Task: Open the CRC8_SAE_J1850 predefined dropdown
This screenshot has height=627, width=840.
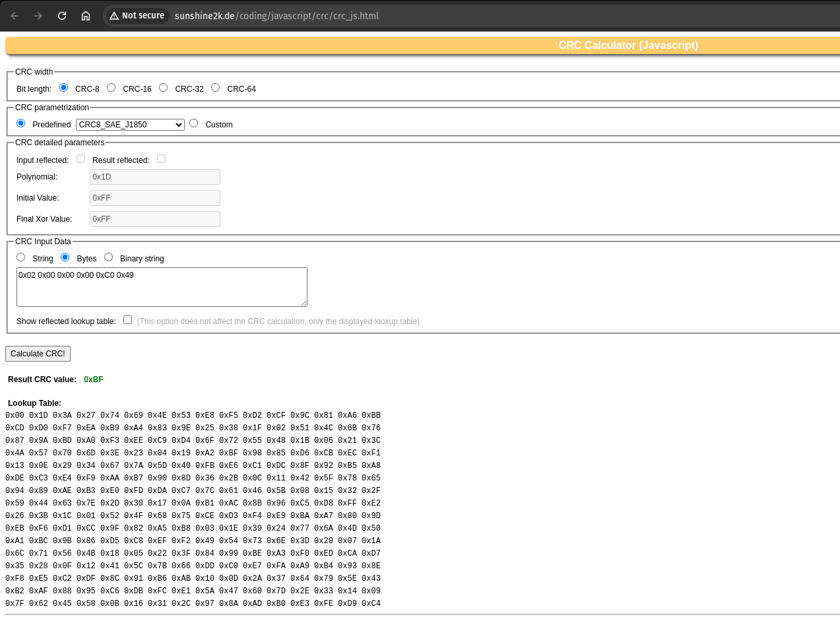Action: [130, 125]
